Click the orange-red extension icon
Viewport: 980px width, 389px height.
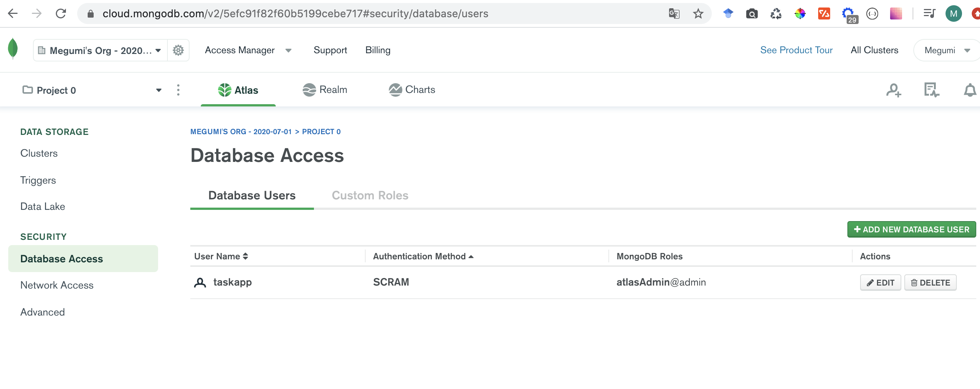click(824, 14)
